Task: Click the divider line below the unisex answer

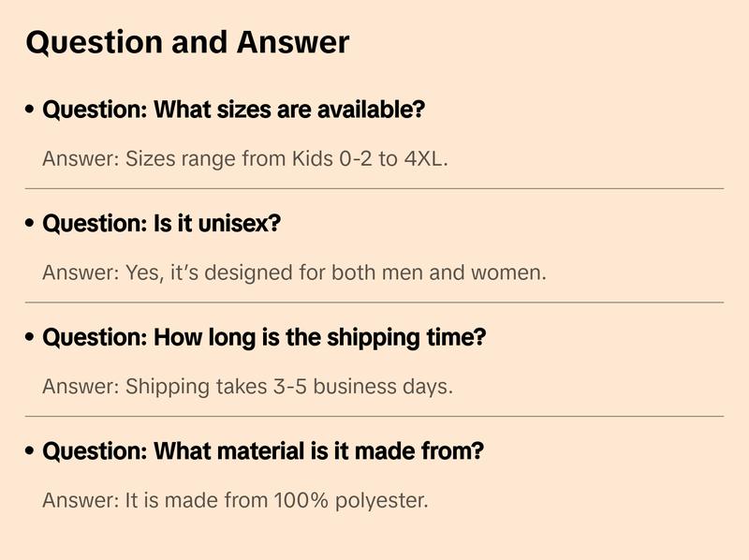Action: pyautogui.click(x=374, y=302)
